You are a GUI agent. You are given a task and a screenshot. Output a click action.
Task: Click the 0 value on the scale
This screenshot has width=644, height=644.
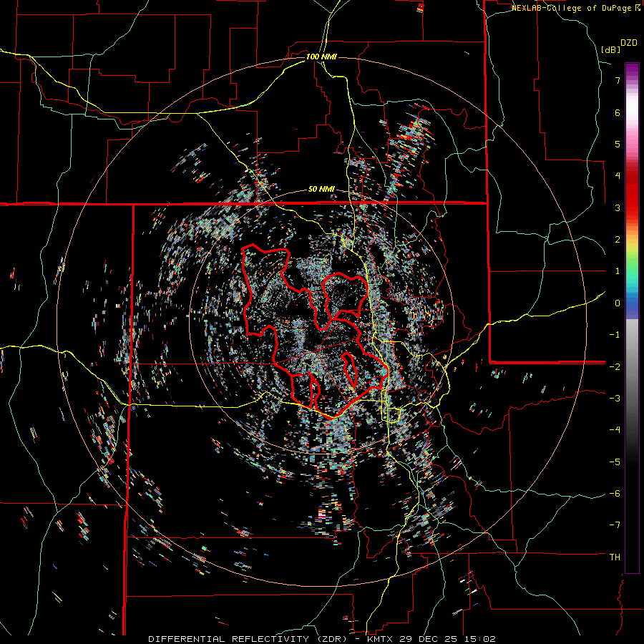pyautogui.click(x=618, y=303)
